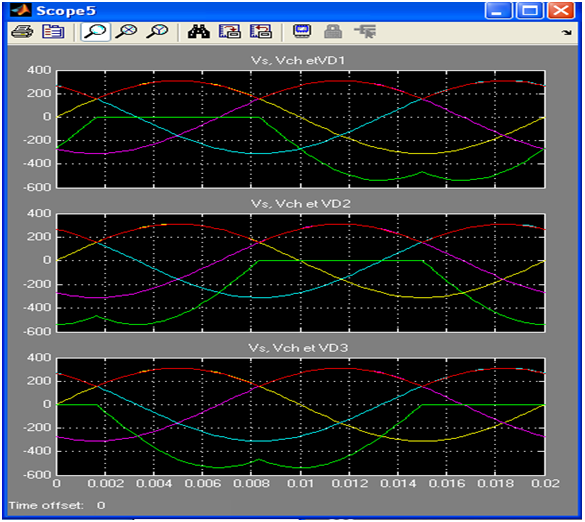Restore saved axes settings icon

[260, 32]
